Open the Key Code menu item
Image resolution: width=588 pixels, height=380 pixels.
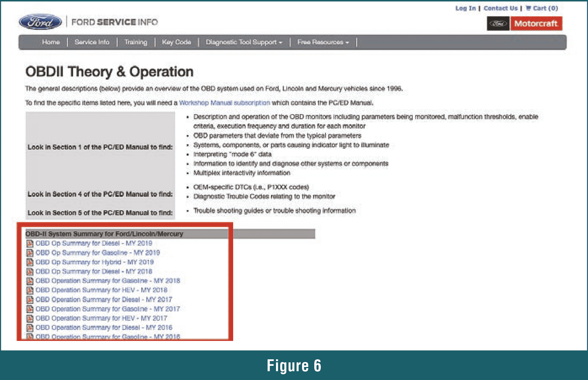click(x=176, y=42)
